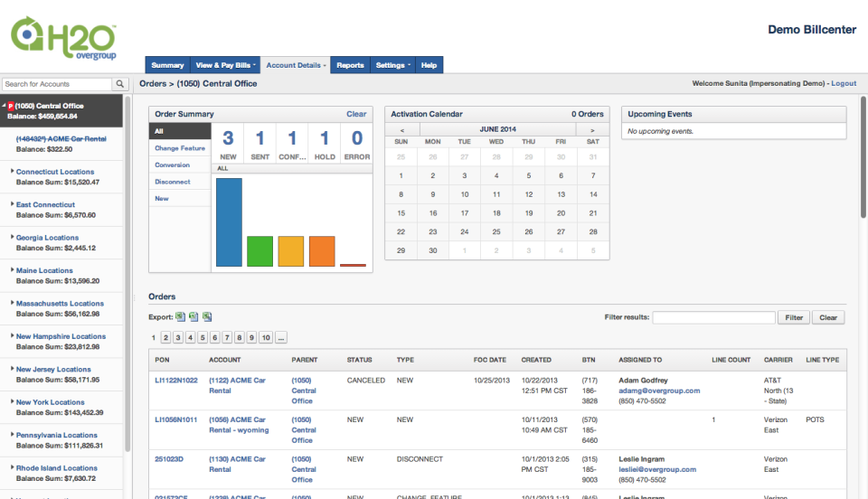Select the Change Feature order filter

pyautogui.click(x=180, y=148)
